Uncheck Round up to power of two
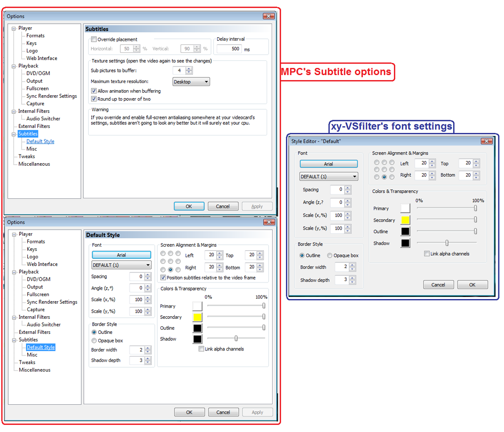 94,99
